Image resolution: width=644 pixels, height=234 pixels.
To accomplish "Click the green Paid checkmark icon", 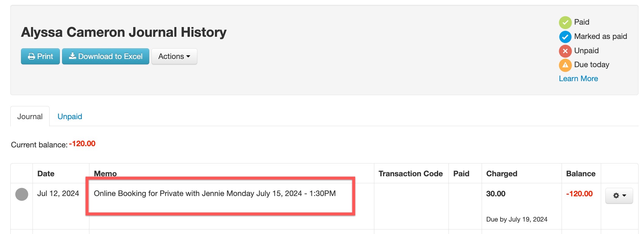I will 565,22.
